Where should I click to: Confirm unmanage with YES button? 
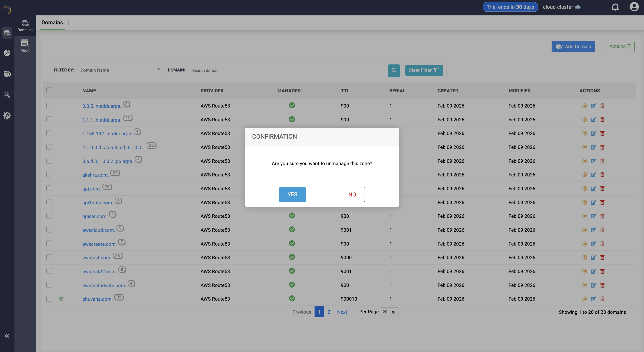point(292,194)
